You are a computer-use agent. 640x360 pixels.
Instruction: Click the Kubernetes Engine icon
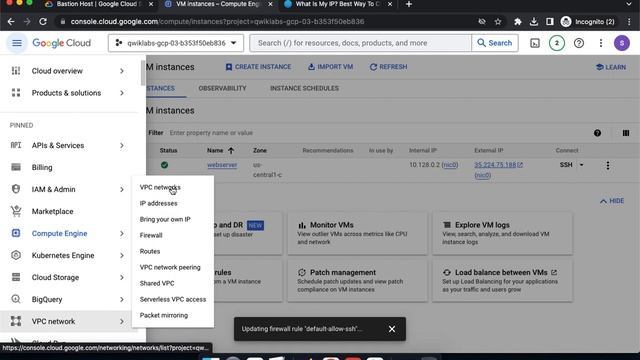tap(16, 255)
